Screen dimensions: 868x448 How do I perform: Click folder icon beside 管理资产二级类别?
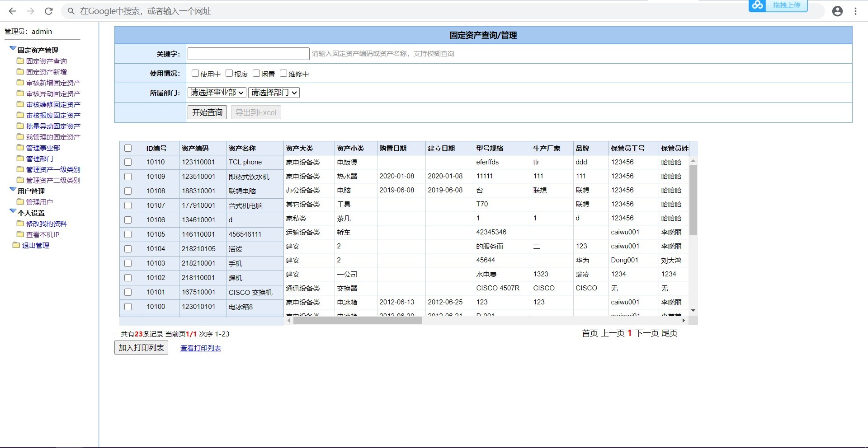[20, 180]
